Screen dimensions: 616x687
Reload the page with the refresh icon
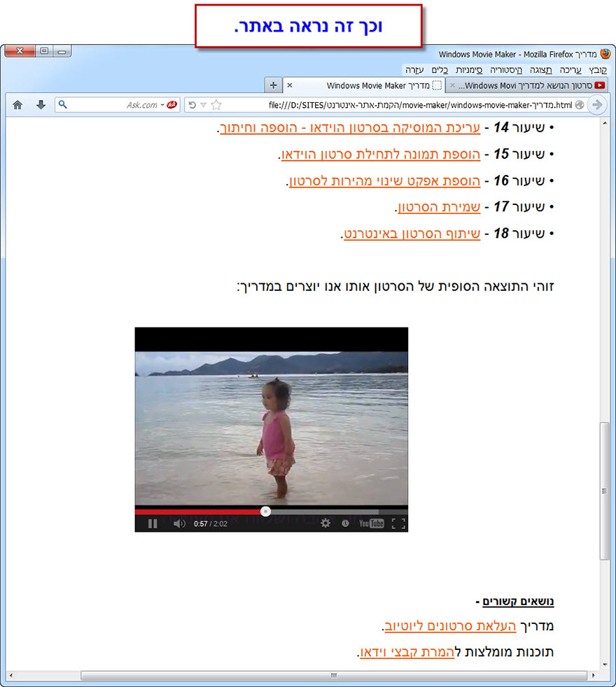[192, 105]
